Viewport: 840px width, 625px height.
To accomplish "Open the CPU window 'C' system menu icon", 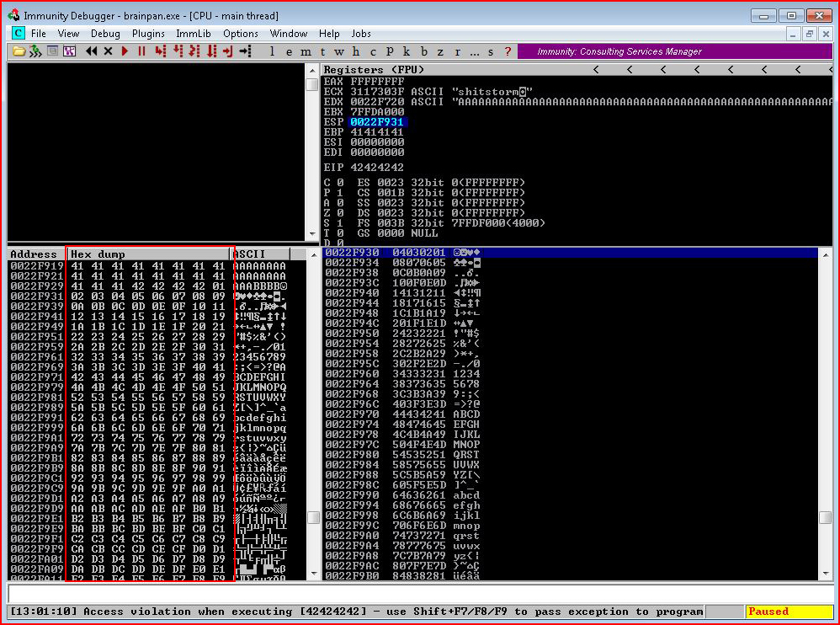I will point(18,33).
